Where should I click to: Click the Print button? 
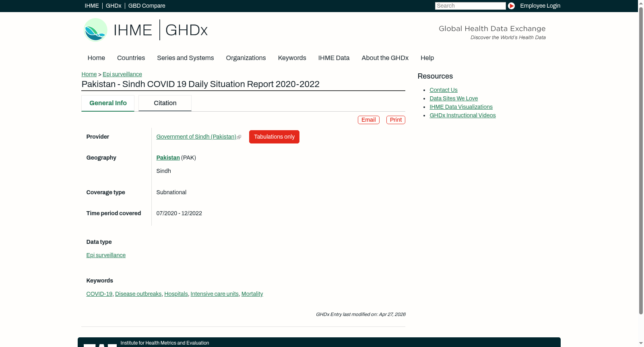point(396,120)
